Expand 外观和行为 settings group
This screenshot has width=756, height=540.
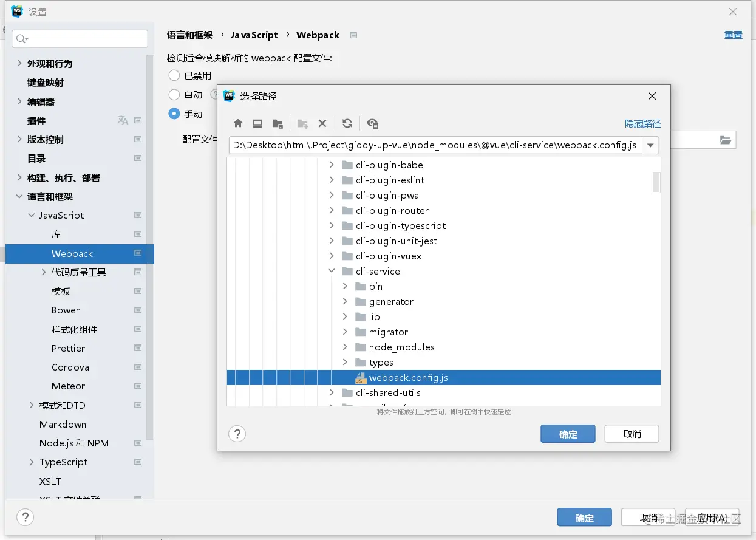pos(19,63)
